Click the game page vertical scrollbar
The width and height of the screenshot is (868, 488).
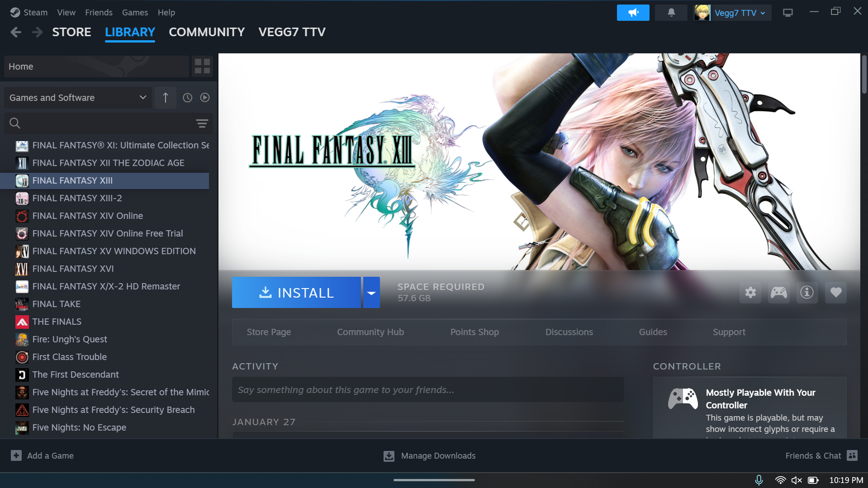pos(864,75)
